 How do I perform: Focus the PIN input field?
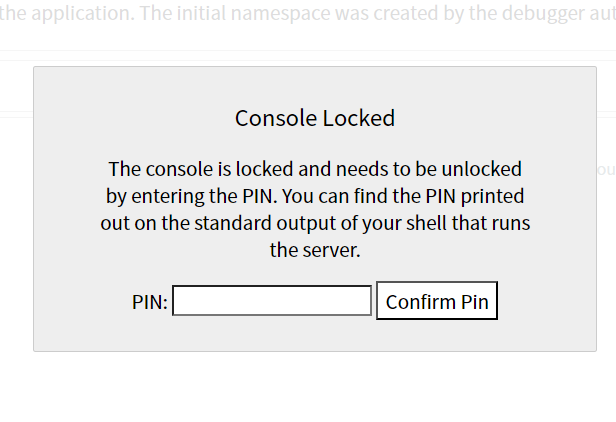coord(272,301)
